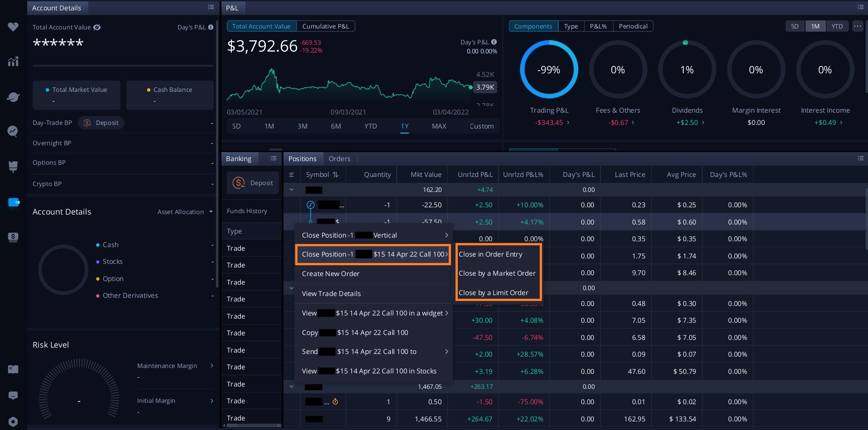Expand Interest Income details arrow
Viewport: 868px width, 430px height.
click(x=841, y=122)
